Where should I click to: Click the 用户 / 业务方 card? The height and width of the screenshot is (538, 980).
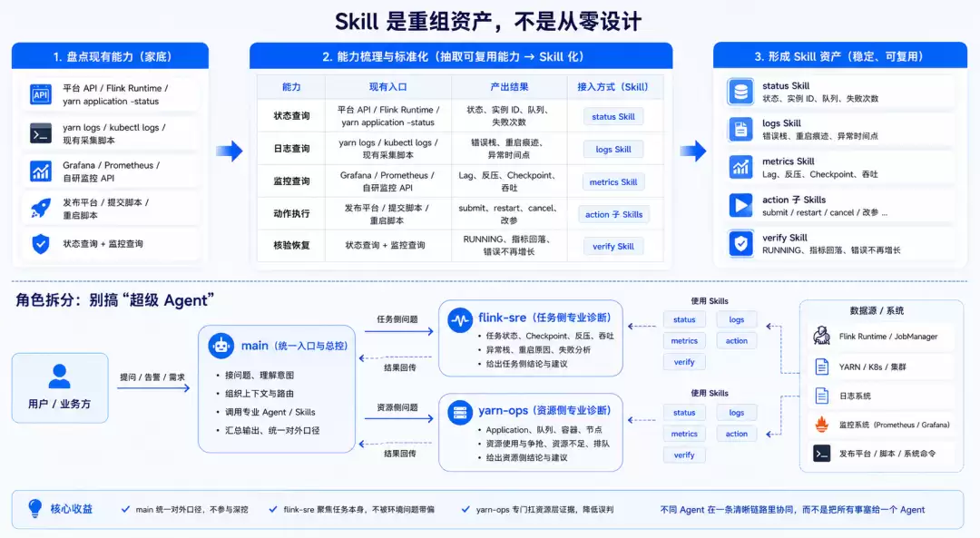coord(60,387)
